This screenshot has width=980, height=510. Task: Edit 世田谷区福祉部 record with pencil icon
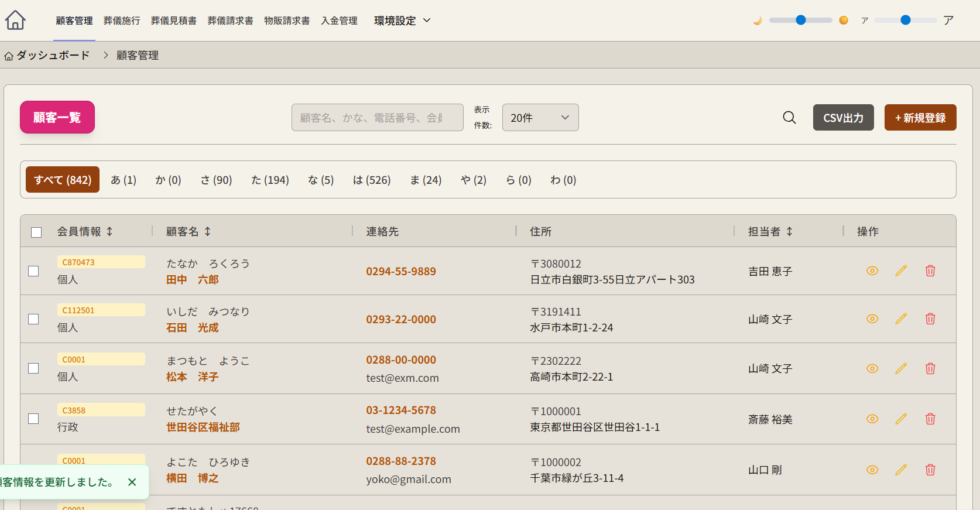(900, 419)
